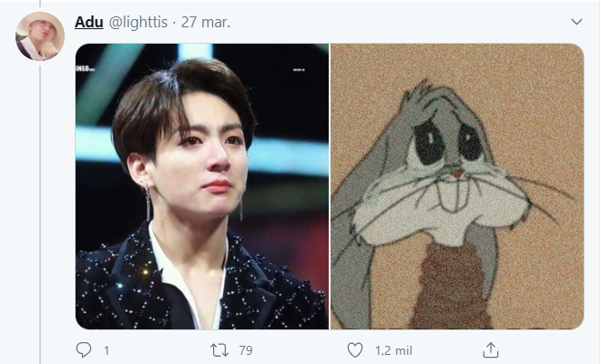Open Adu's profile via display name
Image resolution: width=601 pixels, height=364 pixels.
coord(88,21)
